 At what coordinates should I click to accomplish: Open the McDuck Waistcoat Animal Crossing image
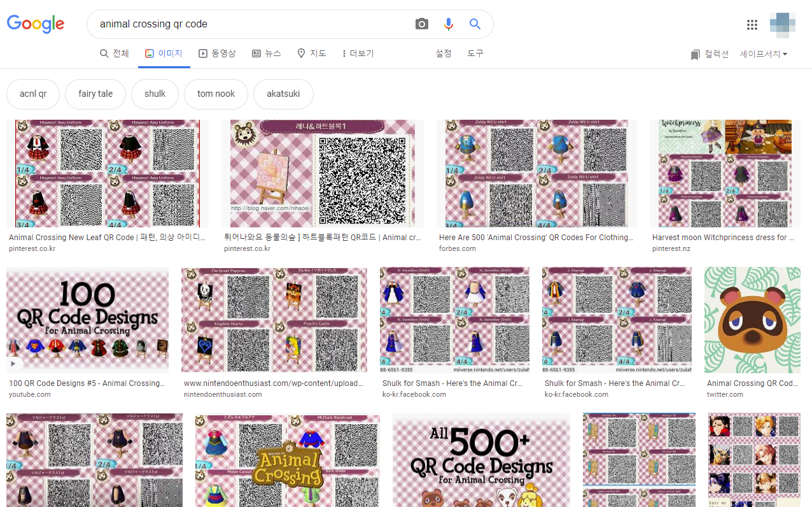288,460
